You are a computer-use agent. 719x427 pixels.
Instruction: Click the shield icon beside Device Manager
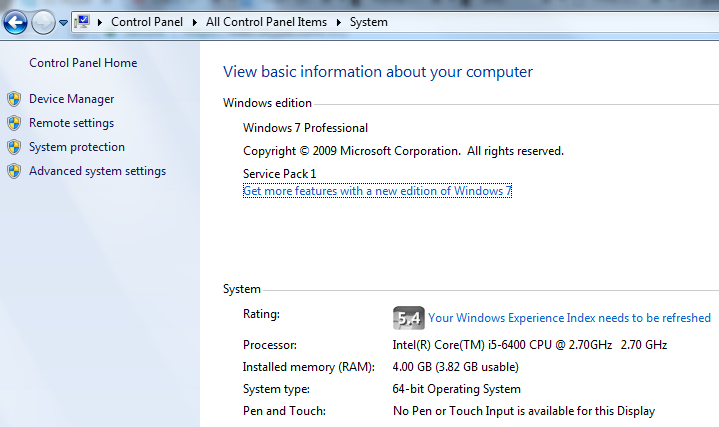coord(14,99)
